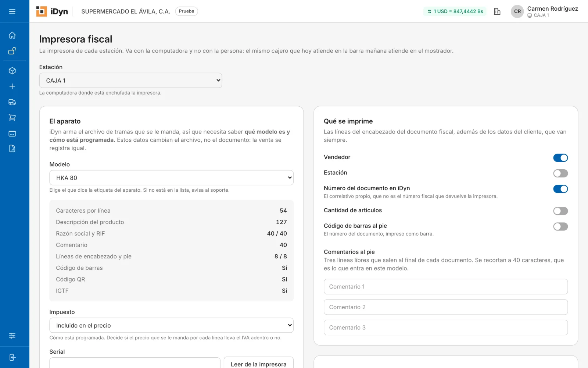Open the padlock icon in sidebar

pyautogui.click(x=12, y=51)
